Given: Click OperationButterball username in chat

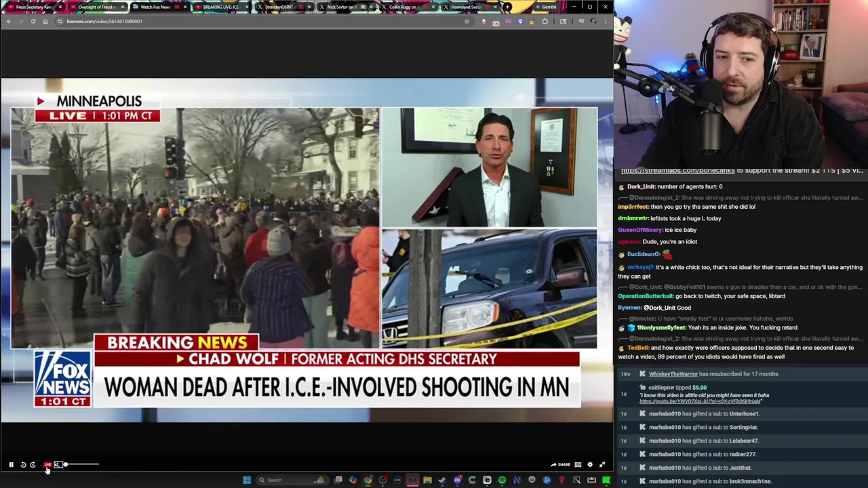Looking at the screenshot, I should (x=646, y=296).
